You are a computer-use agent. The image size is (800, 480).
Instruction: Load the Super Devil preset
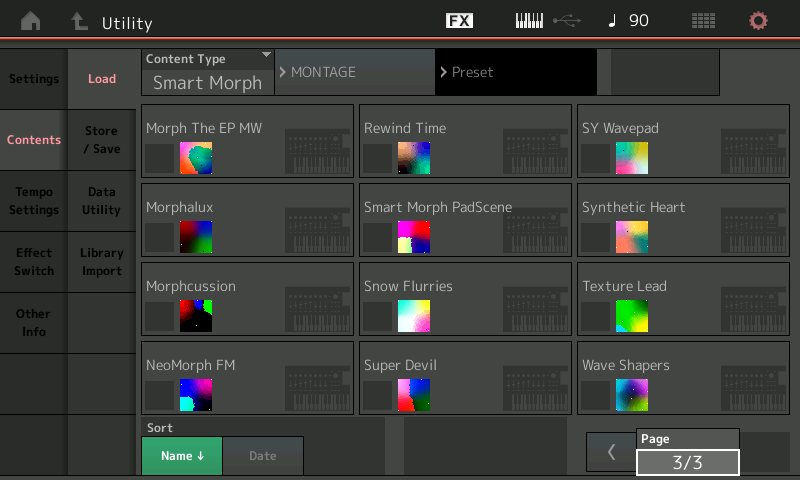pos(465,378)
